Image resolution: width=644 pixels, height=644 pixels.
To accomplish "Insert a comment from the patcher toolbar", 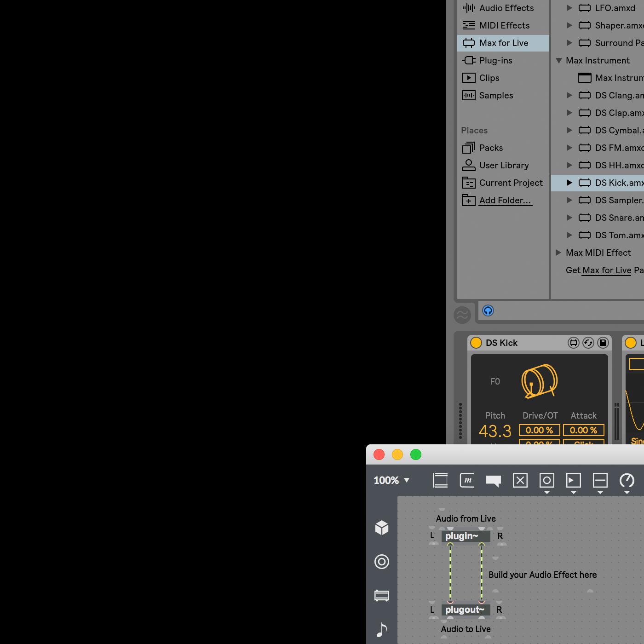I will click(494, 481).
